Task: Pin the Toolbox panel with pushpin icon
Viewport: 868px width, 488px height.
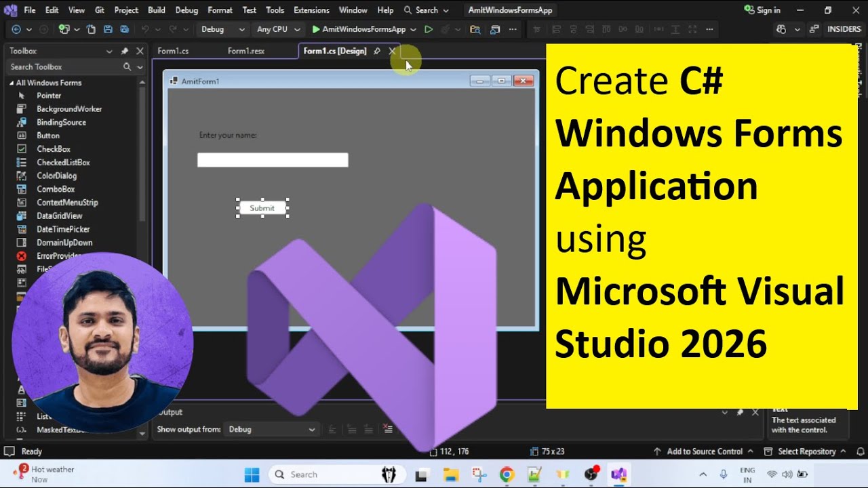Action: tap(125, 52)
